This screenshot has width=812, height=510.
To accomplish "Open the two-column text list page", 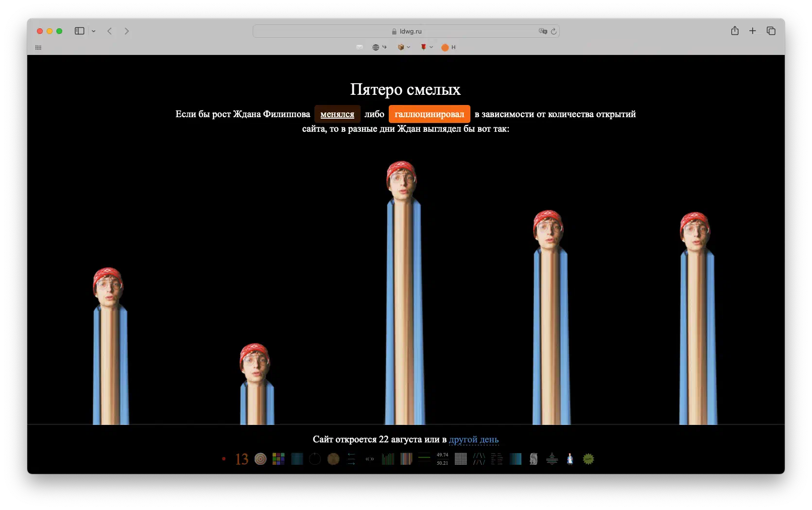I will 497,459.
